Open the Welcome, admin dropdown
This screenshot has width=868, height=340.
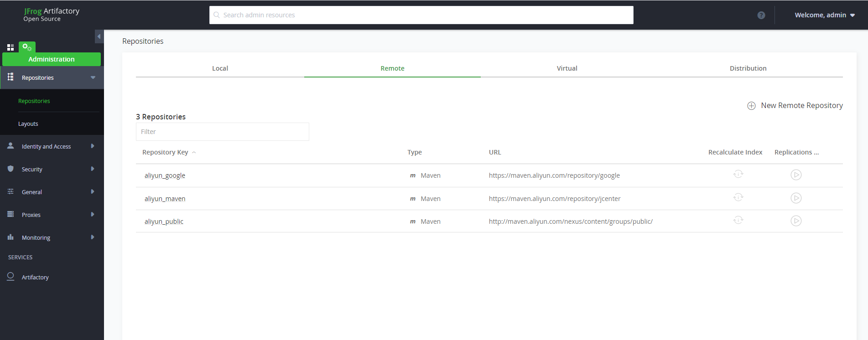825,15
